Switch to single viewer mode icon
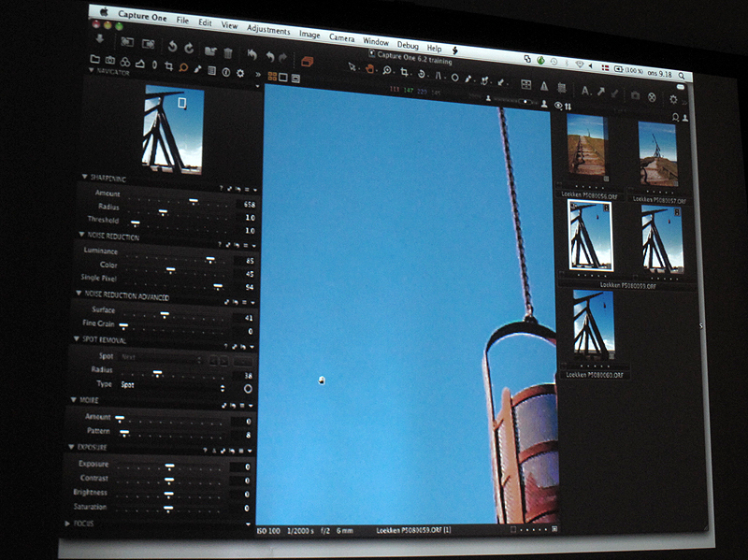Viewport: 748px width, 560px height. coord(283,78)
